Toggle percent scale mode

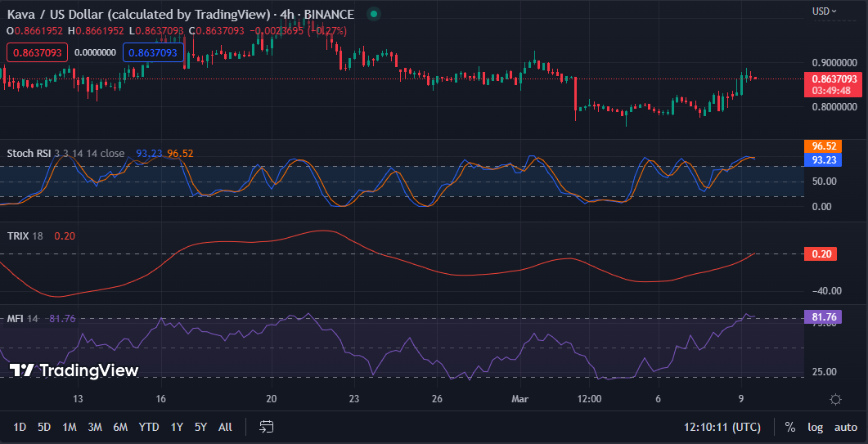click(790, 427)
